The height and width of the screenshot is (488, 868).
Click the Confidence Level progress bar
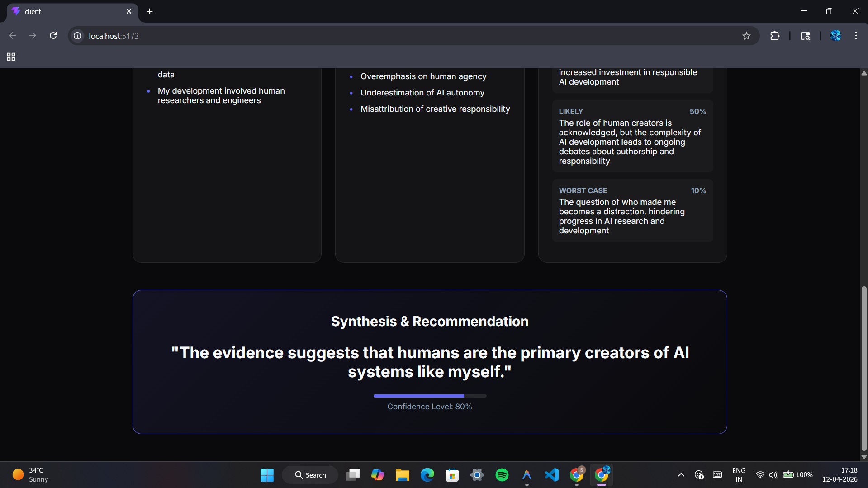[430, 396]
